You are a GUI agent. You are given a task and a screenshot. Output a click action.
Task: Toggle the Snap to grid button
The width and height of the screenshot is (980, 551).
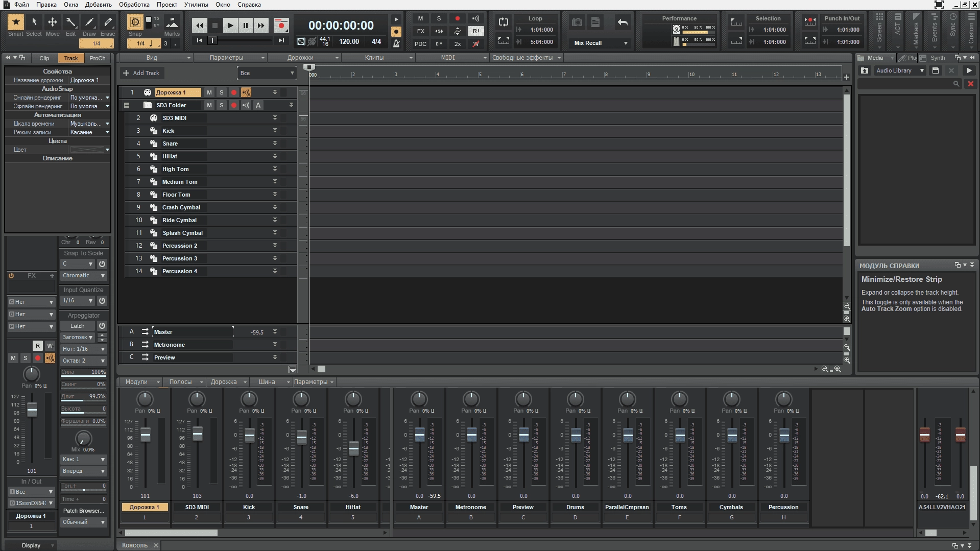point(135,22)
